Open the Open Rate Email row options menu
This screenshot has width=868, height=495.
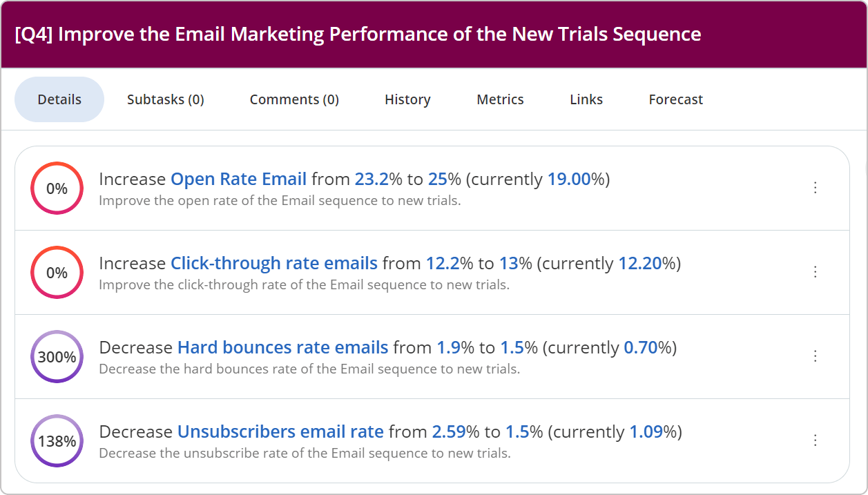coord(816,188)
